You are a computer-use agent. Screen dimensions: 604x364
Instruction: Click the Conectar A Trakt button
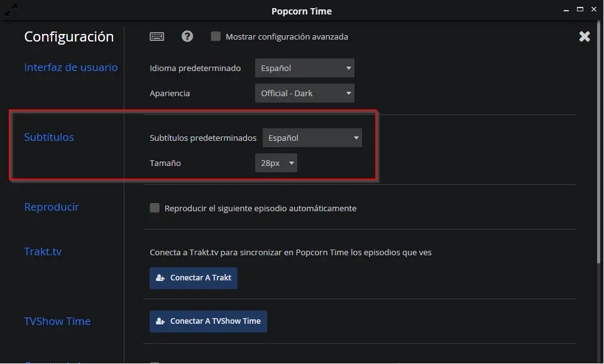click(x=194, y=278)
